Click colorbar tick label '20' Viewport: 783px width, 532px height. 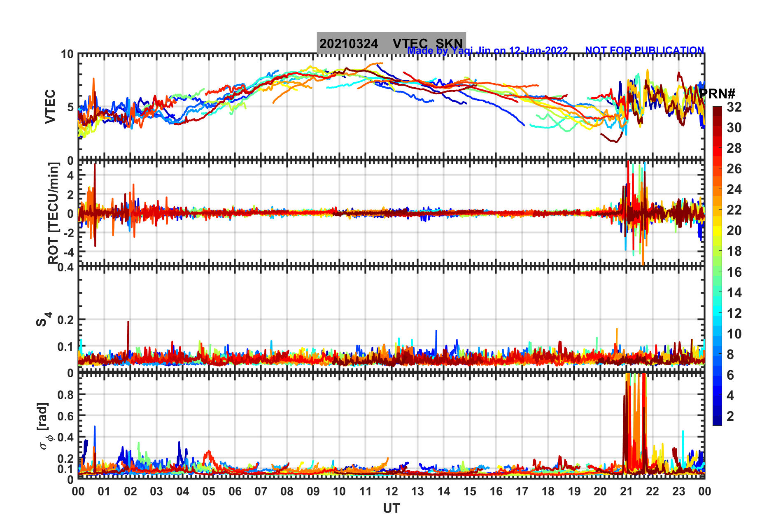point(734,231)
